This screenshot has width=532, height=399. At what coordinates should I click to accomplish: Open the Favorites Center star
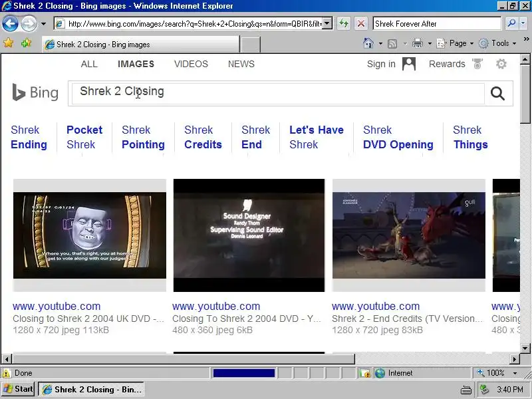(8, 43)
